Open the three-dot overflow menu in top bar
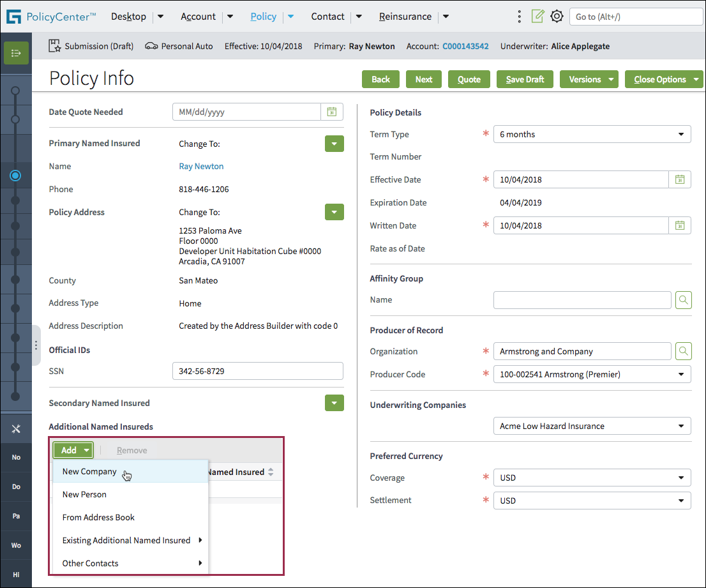Screen dimensions: 706x588 pos(519,17)
